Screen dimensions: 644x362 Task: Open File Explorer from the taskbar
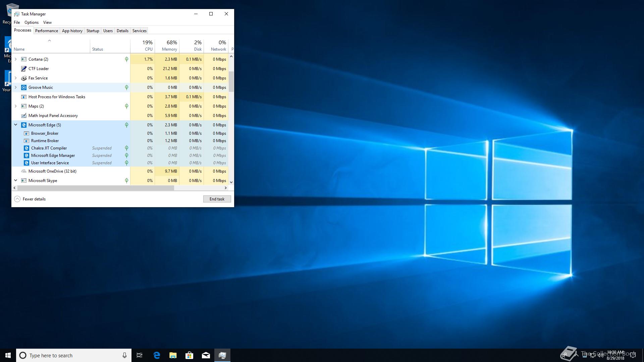173,355
